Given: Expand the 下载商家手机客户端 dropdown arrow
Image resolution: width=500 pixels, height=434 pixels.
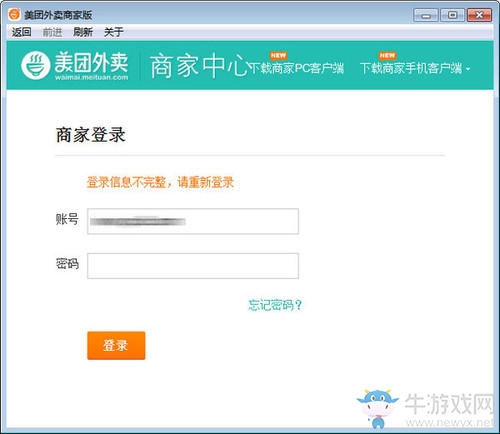Looking at the screenshot, I should [468, 69].
